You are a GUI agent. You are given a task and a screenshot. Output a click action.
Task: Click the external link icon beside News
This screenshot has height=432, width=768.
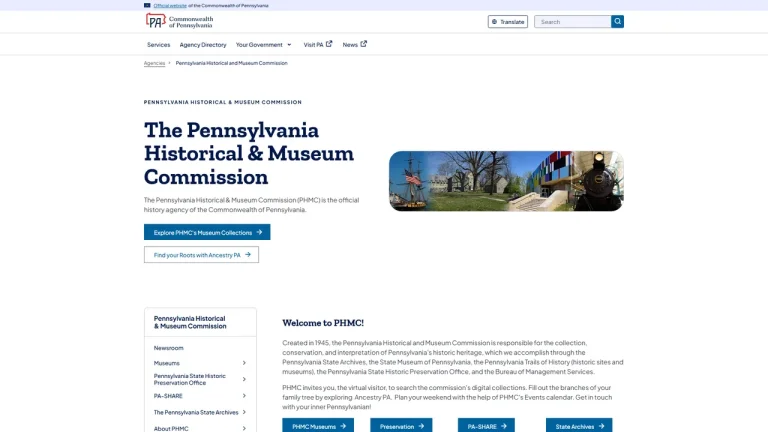click(x=363, y=44)
